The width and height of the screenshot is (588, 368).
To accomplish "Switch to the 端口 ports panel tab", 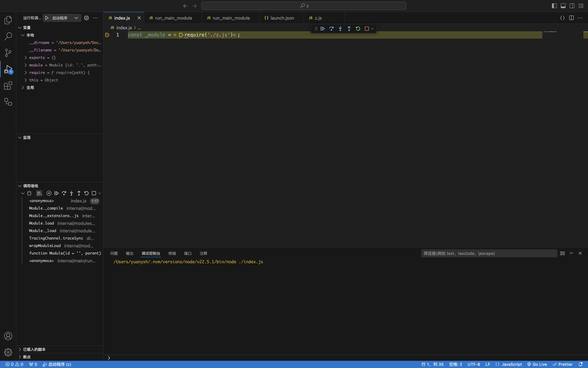I will click(187, 253).
